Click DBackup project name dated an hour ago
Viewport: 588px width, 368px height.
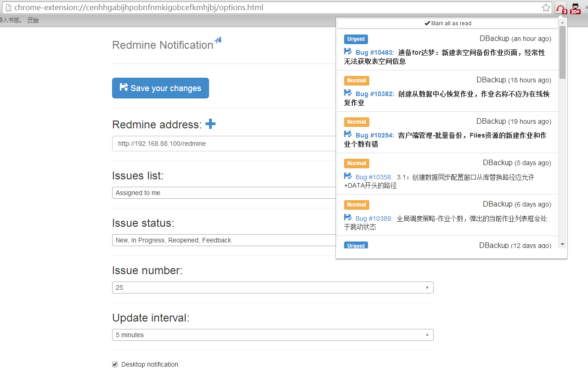[494, 39]
